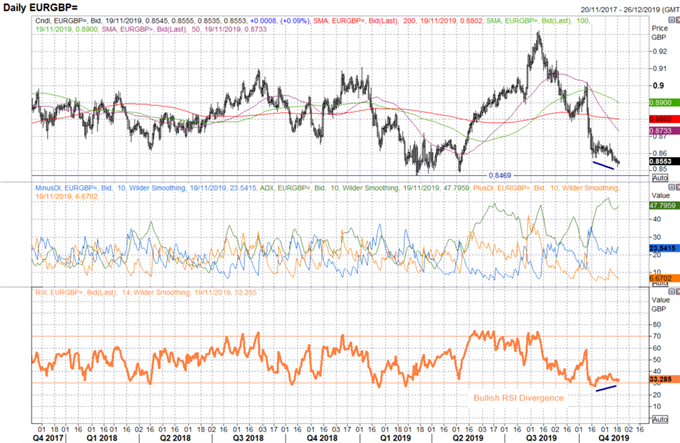Click the Auto scale button in price panel
This screenshot has width=680, height=443.
click(x=660, y=178)
